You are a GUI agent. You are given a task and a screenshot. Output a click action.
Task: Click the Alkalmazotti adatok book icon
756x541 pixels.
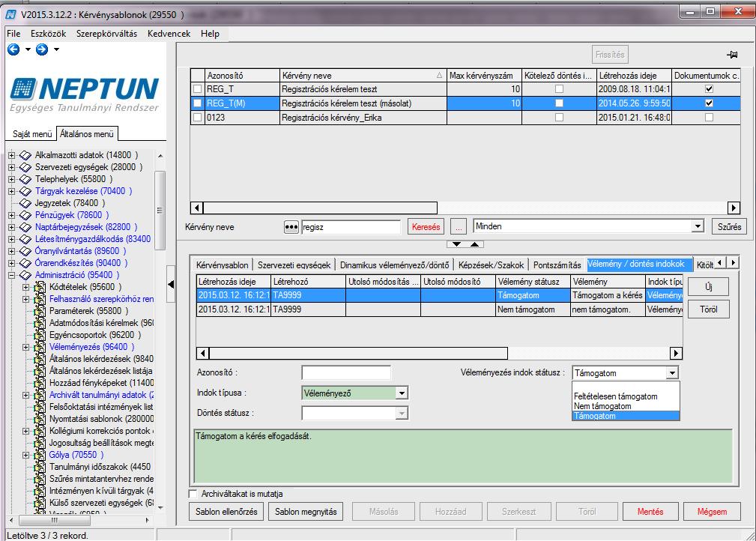click(25, 155)
